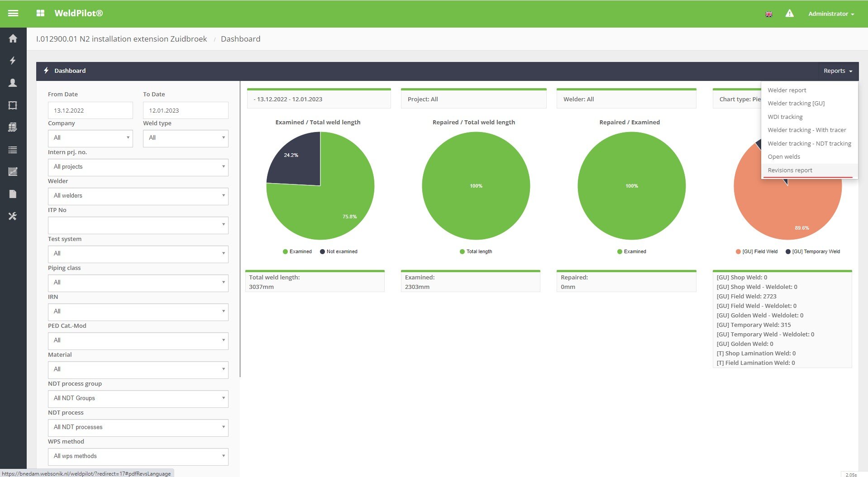Open the Welder dropdown list
The image size is (868, 477).
138,196
